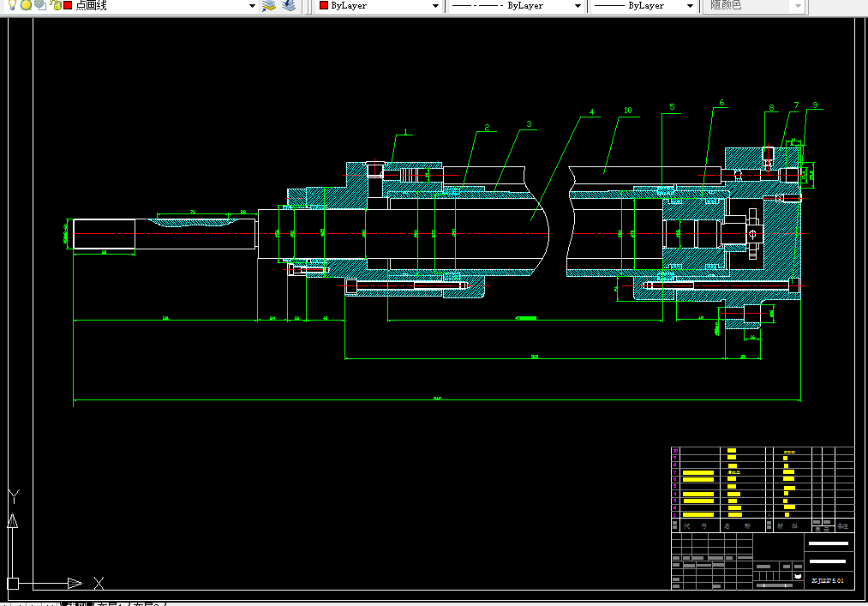Image resolution: width=868 pixels, height=606 pixels.
Task: Click the 备注 header in parts list
Action: click(x=842, y=526)
